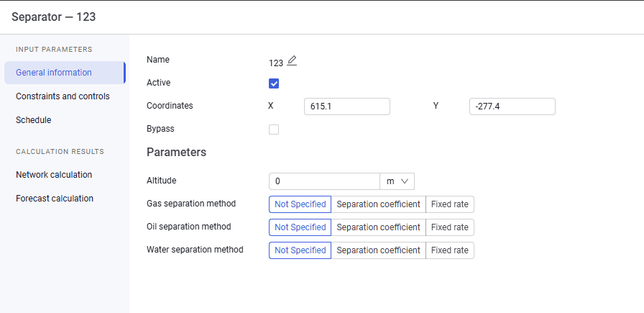Select Not Specified for Gas separation method

[300, 204]
